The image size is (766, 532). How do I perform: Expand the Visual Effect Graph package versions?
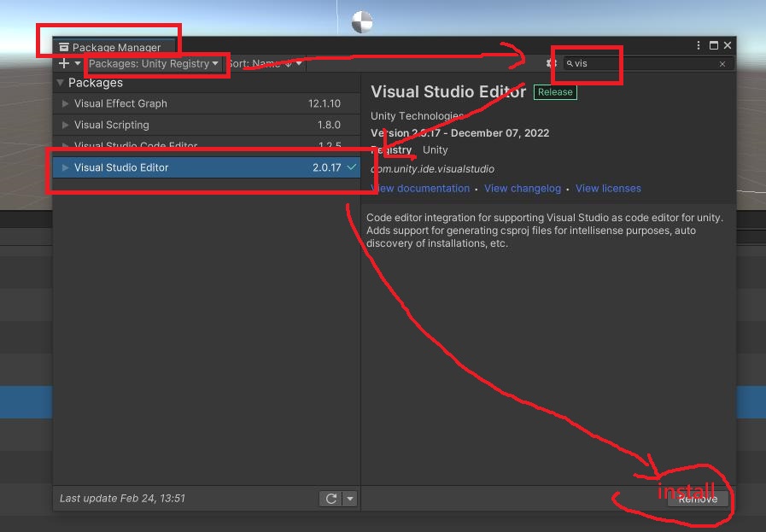65,103
